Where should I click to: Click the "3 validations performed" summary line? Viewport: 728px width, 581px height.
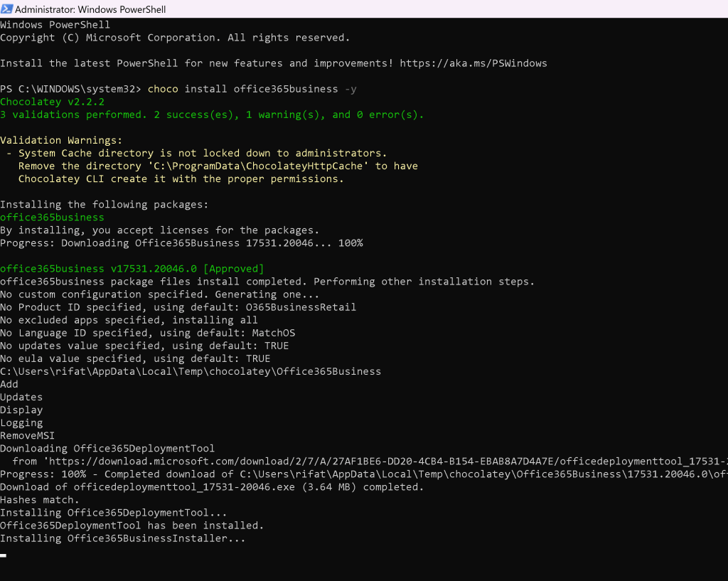212,114
